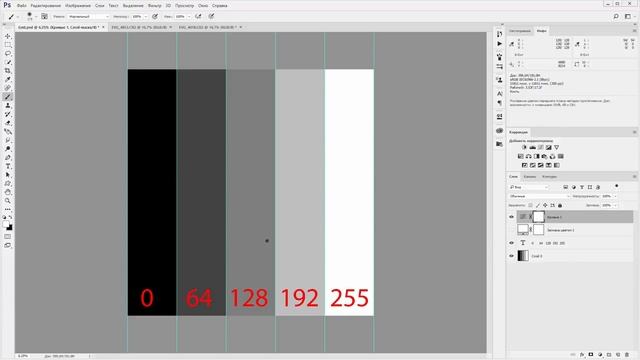Toggle lock transparent pixels

coord(530,205)
